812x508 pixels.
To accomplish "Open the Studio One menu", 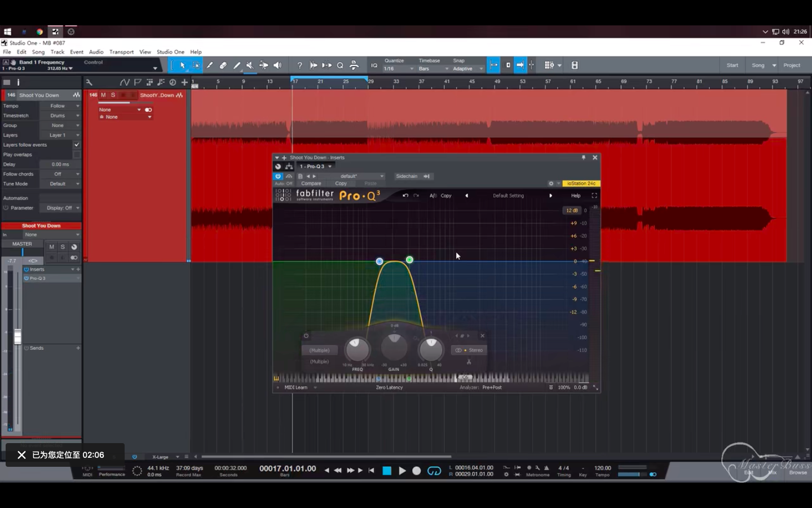I will point(170,52).
